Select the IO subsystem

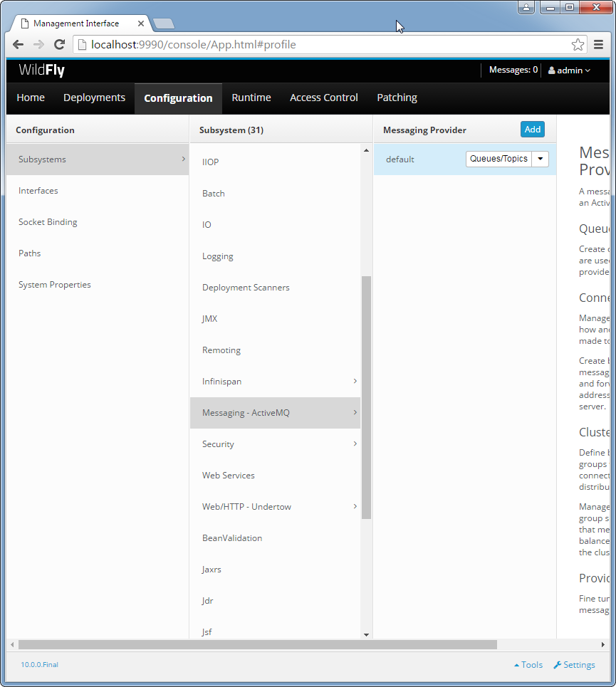click(x=275, y=225)
